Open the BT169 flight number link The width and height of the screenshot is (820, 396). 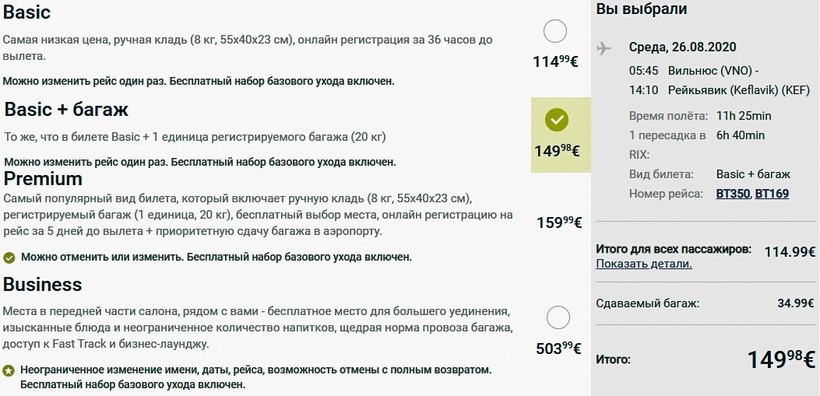point(772,194)
